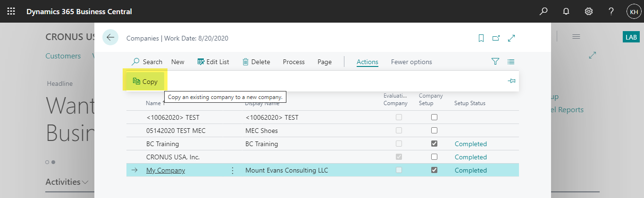Pin the action bar

(511, 82)
